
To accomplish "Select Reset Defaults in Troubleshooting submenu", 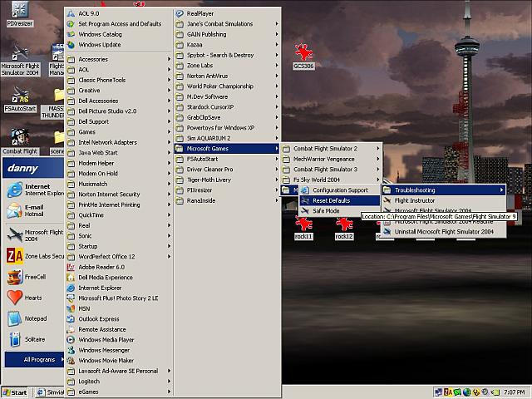I will 331,200.
